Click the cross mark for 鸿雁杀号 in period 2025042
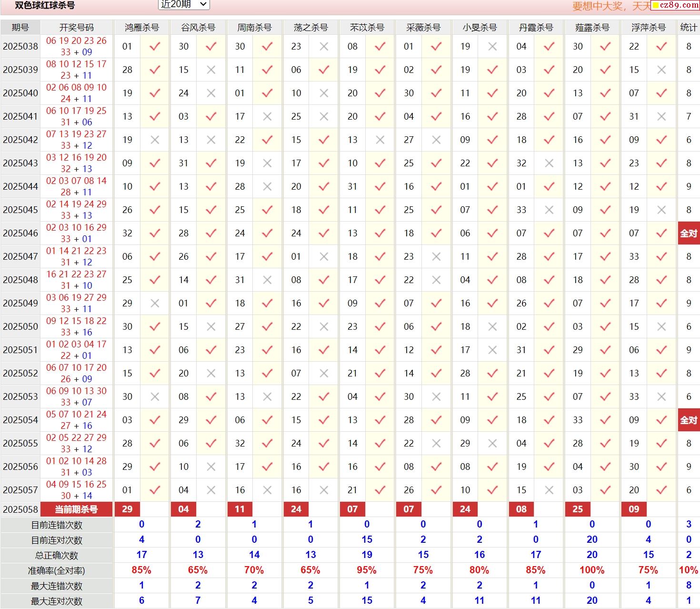 click(x=155, y=140)
